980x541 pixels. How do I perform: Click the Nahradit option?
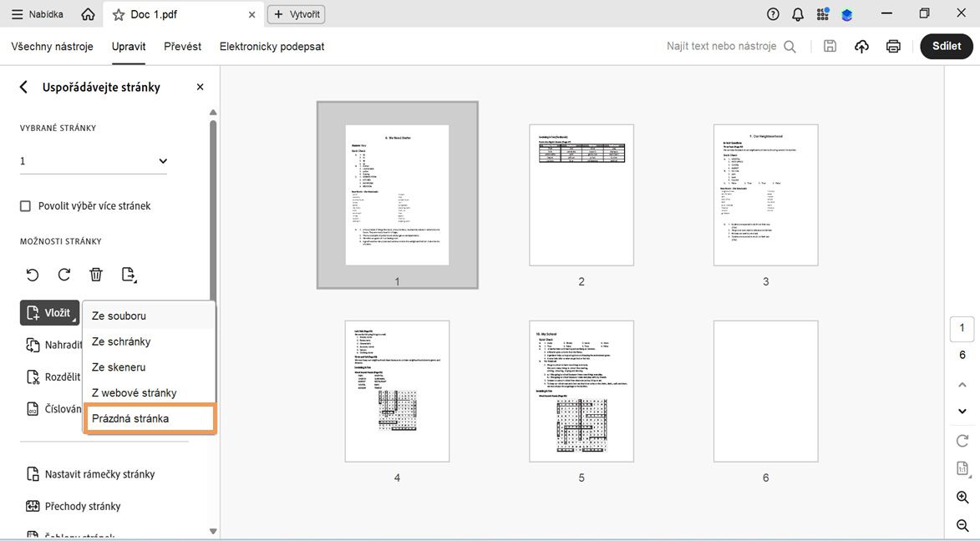[53, 345]
